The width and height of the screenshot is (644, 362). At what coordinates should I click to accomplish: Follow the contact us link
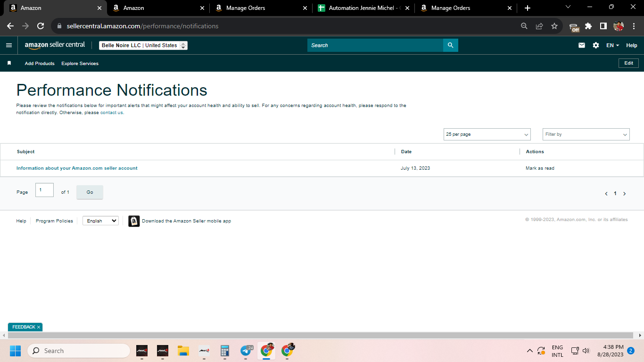(x=112, y=113)
